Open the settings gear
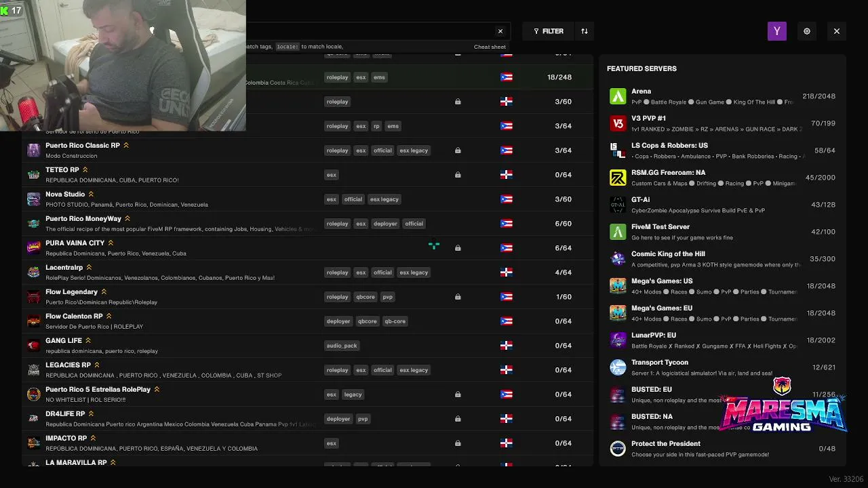This screenshot has width=868, height=488. point(807,31)
